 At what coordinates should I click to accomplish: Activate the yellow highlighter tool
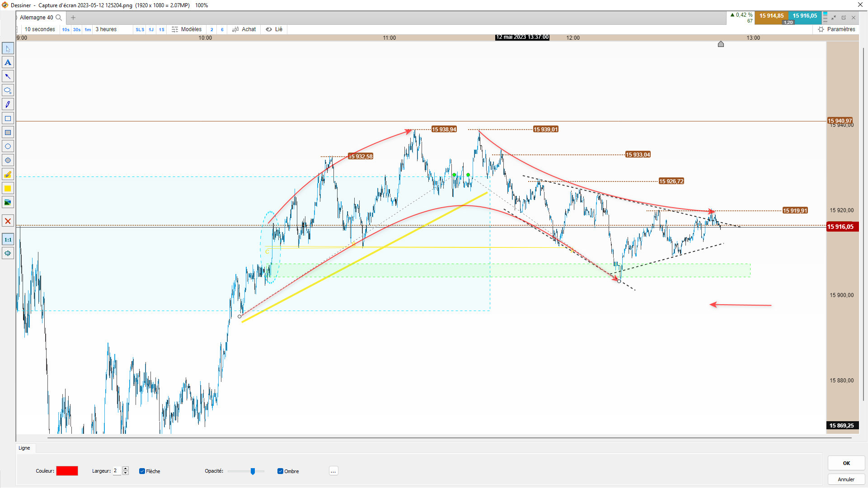point(8,174)
